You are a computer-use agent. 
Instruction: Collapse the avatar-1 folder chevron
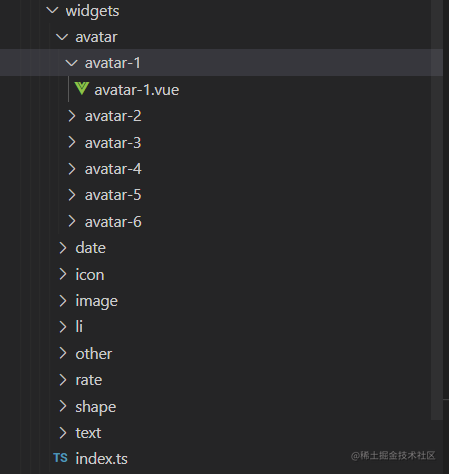[x=72, y=63]
